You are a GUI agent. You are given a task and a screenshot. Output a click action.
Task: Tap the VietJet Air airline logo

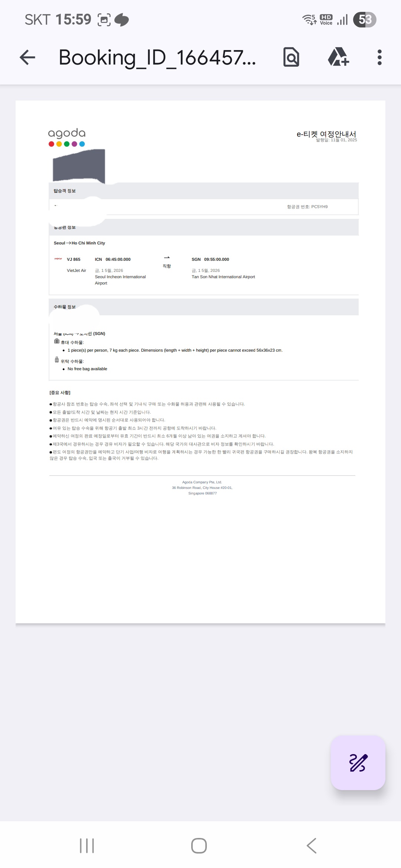click(58, 259)
